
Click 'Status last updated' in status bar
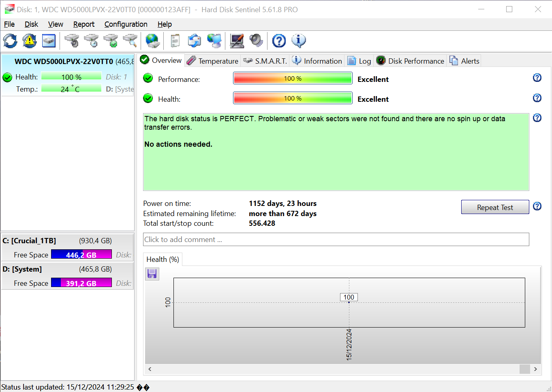(68, 387)
